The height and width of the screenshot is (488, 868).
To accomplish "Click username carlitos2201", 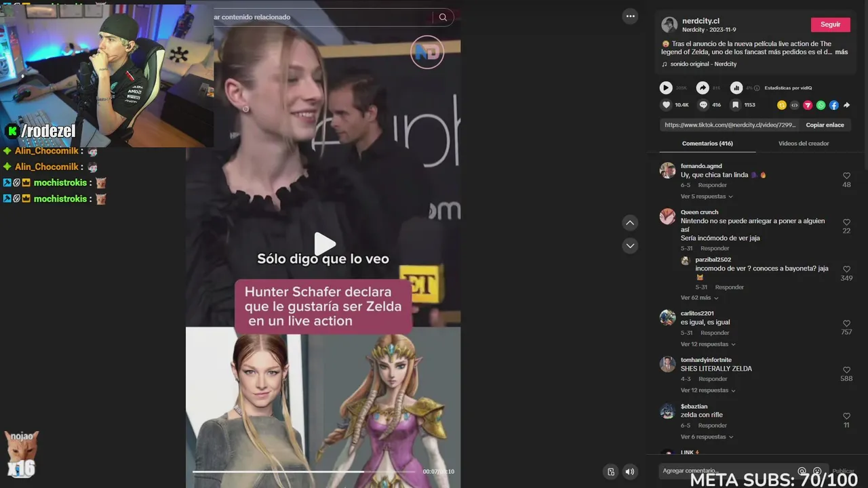I will click(x=697, y=314).
